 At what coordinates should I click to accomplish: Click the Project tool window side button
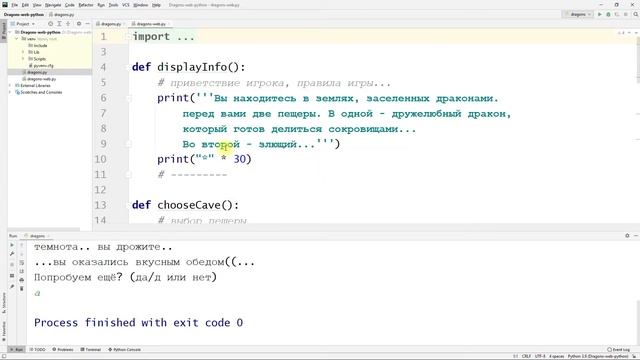click(x=4, y=31)
